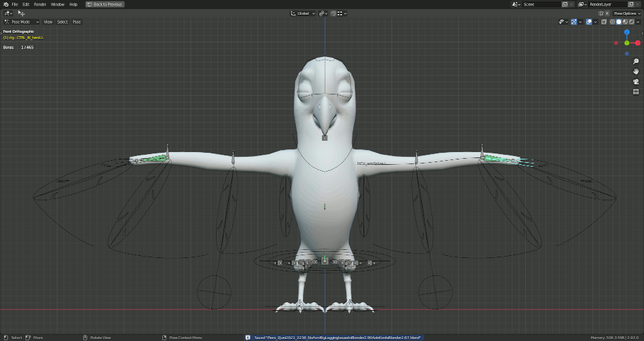Click the Back to Previous button
Screen dimensions: 644x341
coord(105,4)
